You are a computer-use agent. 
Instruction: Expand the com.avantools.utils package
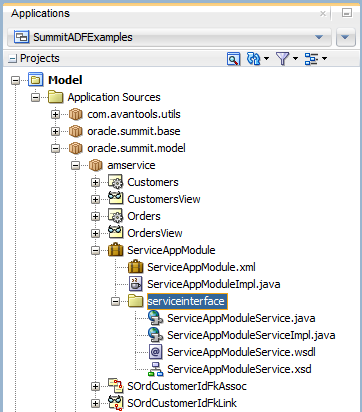pyautogui.click(x=55, y=114)
